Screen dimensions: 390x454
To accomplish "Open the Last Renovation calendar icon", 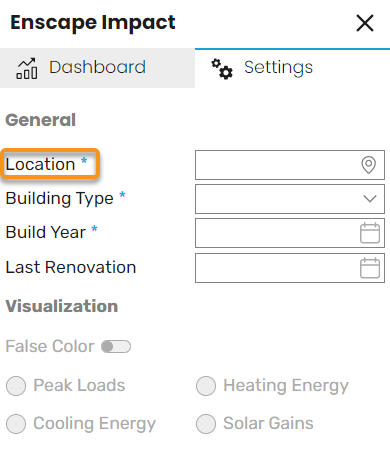I will pos(370,267).
